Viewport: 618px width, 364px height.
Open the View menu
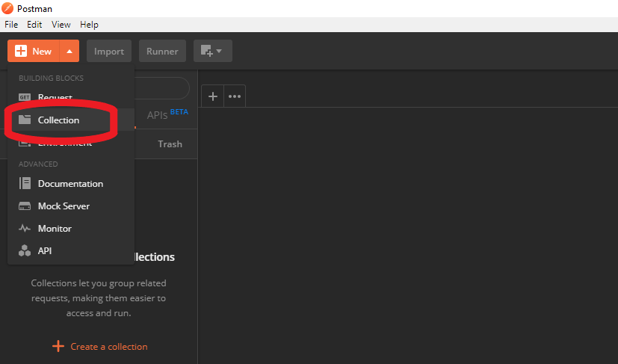click(61, 25)
